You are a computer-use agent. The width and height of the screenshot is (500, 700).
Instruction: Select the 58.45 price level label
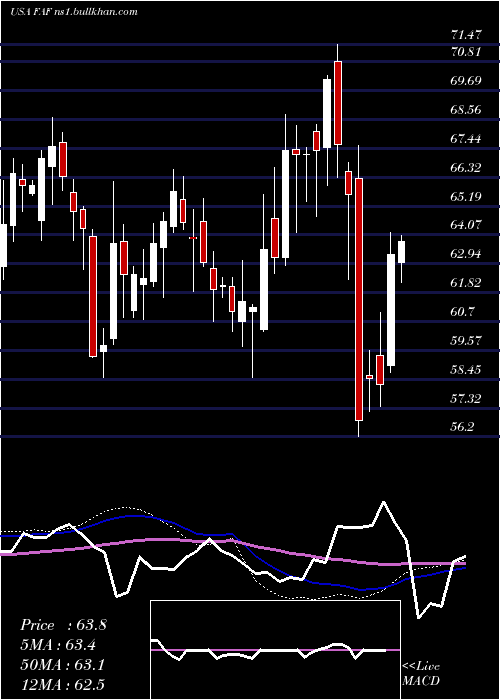point(467,370)
